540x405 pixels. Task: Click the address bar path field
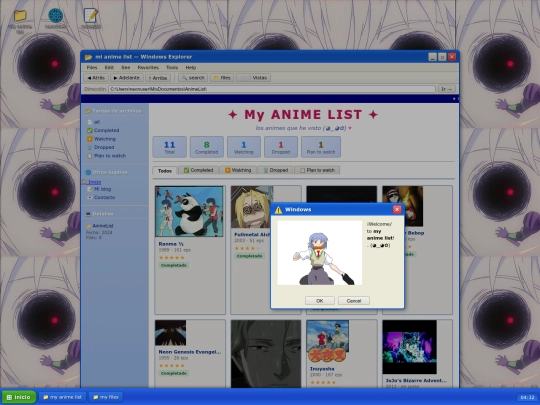[x=272, y=89]
